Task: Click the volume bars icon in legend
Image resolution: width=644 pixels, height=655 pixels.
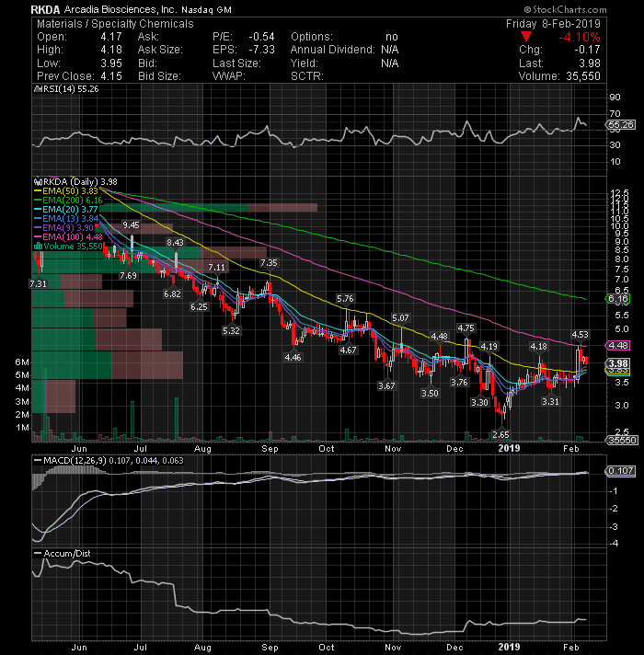Action: [x=38, y=246]
